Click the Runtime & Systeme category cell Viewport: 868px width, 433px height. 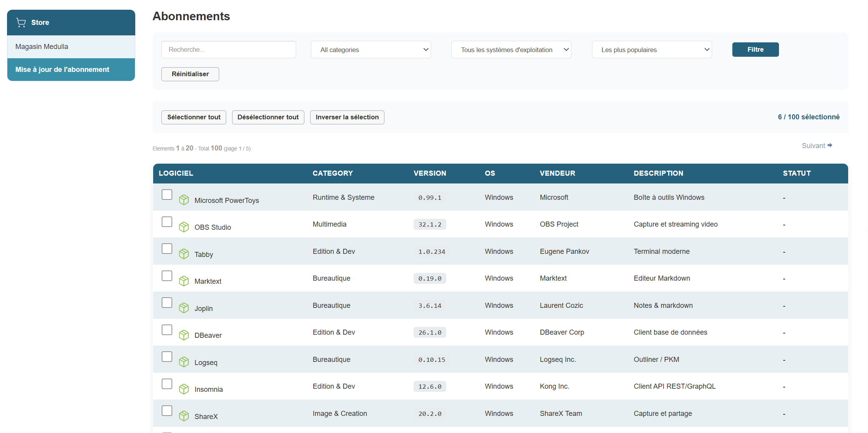(x=344, y=197)
